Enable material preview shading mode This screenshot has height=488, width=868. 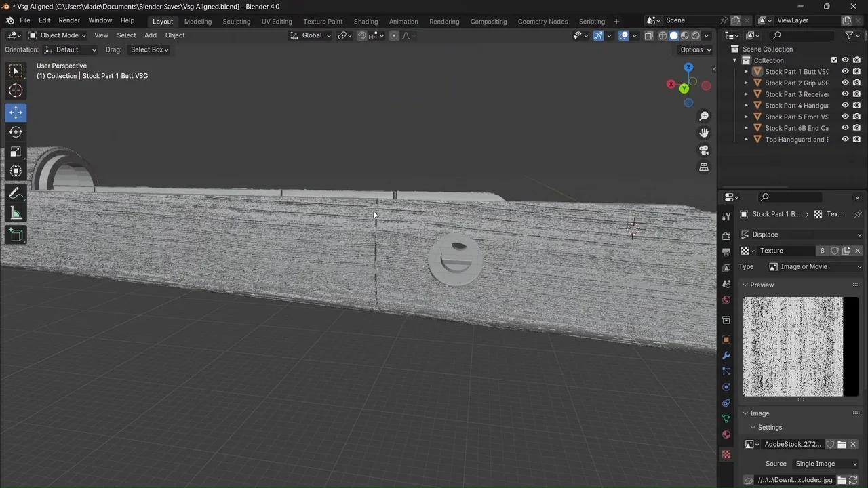pos(684,35)
